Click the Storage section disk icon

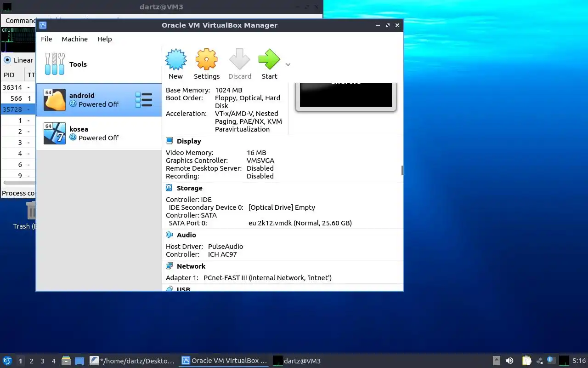tap(170, 188)
